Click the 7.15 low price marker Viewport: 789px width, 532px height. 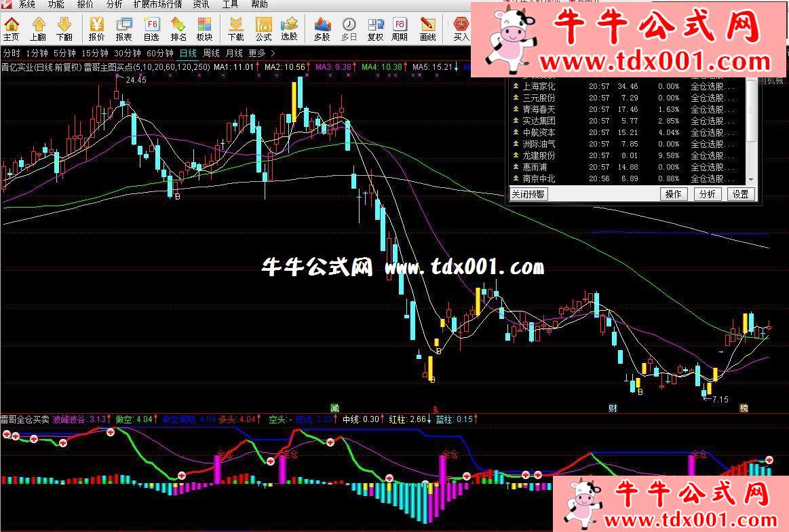[720, 400]
